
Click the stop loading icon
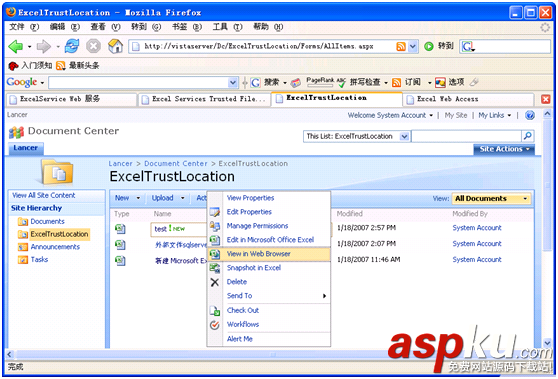(93, 46)
